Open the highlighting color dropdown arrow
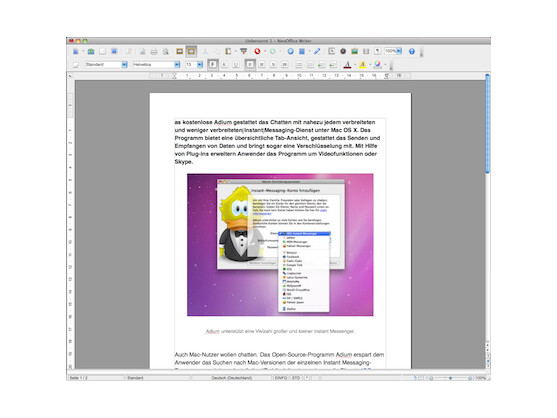 370,65
